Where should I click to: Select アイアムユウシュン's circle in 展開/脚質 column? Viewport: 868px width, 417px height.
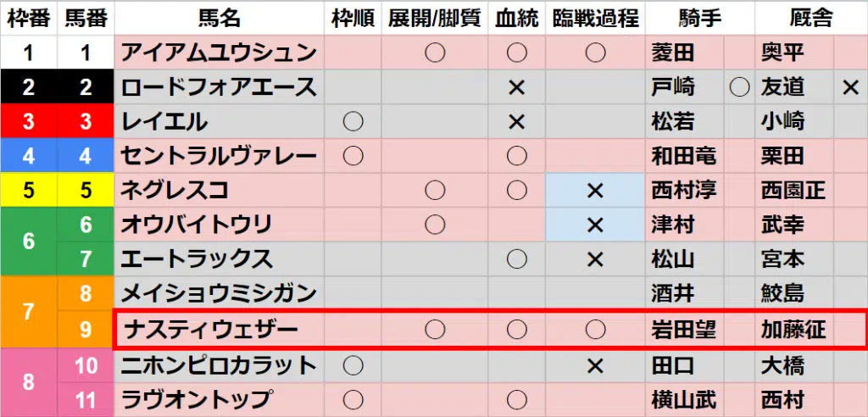coord(435,53)
